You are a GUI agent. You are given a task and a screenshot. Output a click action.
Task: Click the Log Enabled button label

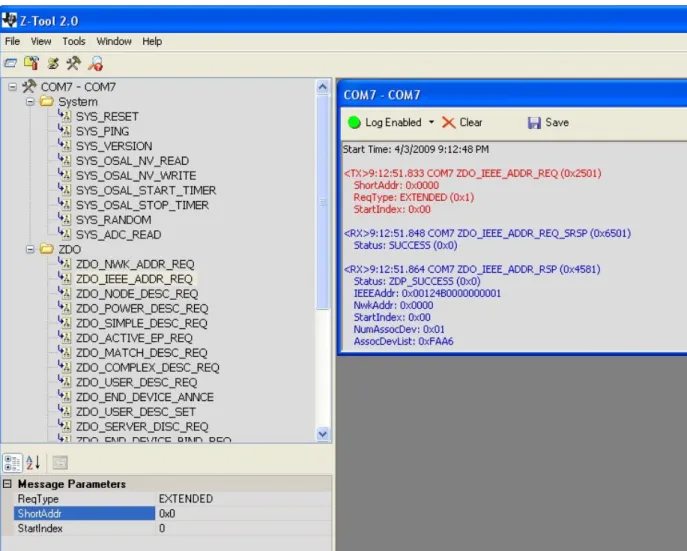pyautogui.click(x=393, y=122)
